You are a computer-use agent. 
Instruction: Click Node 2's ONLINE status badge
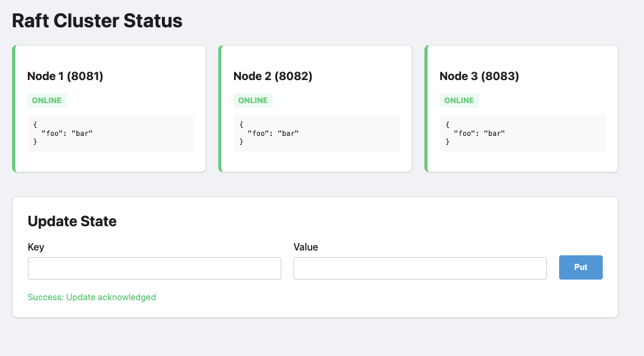(253, 101)
